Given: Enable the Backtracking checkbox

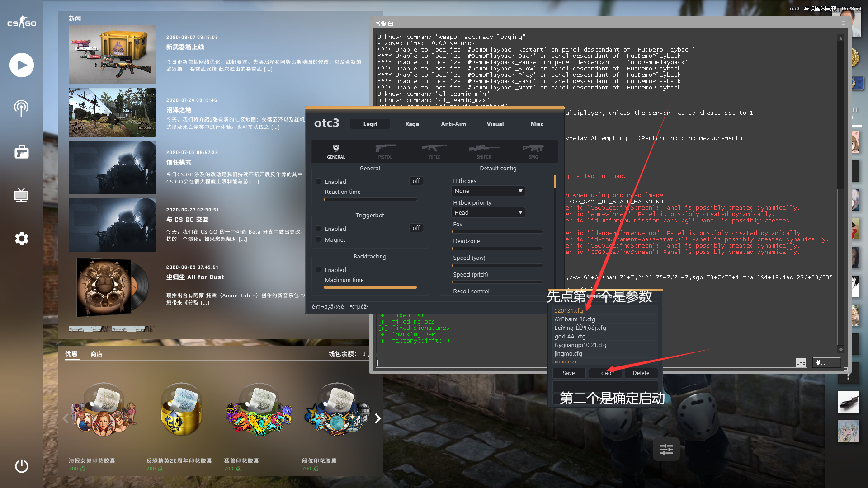Looking at the screenshot, I should click(318, 270).
